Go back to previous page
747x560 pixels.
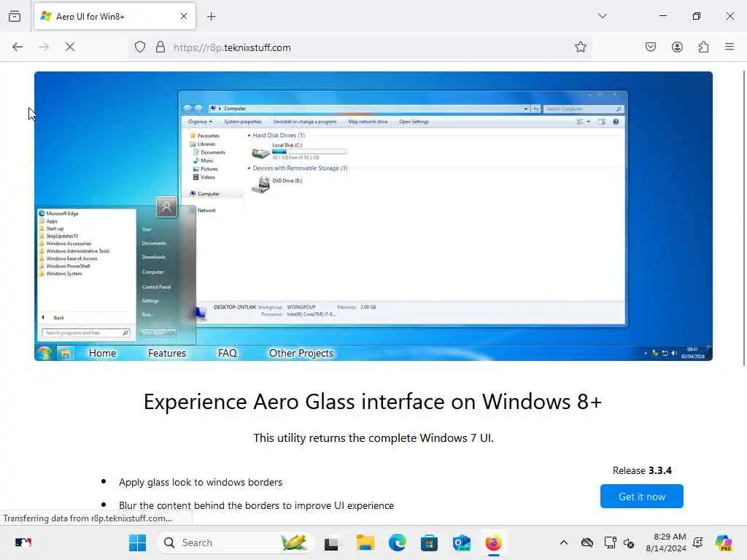click(18, 47)
